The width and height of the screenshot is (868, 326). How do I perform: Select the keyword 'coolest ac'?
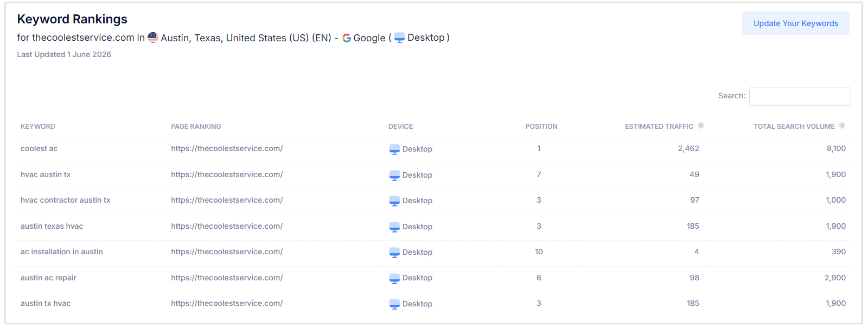[39, 148]
